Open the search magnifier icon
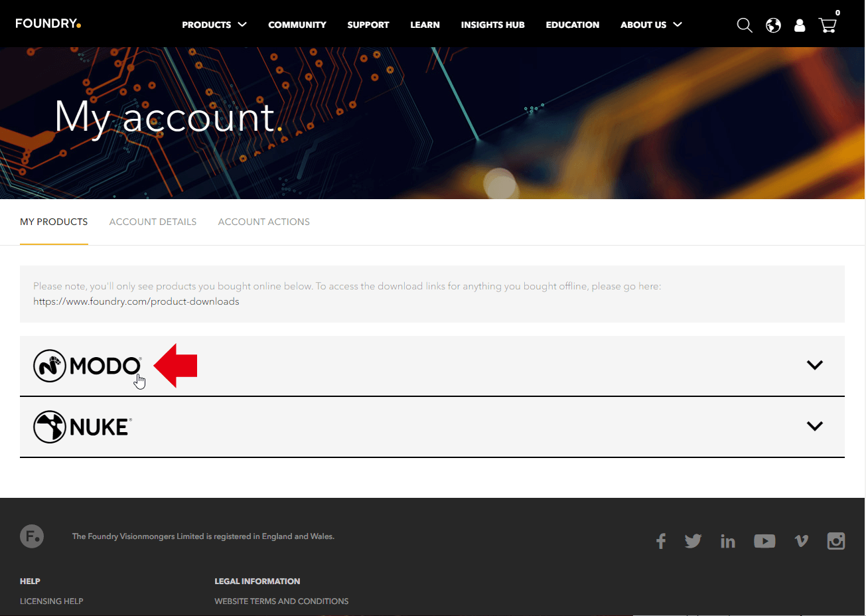 [745, 25]
